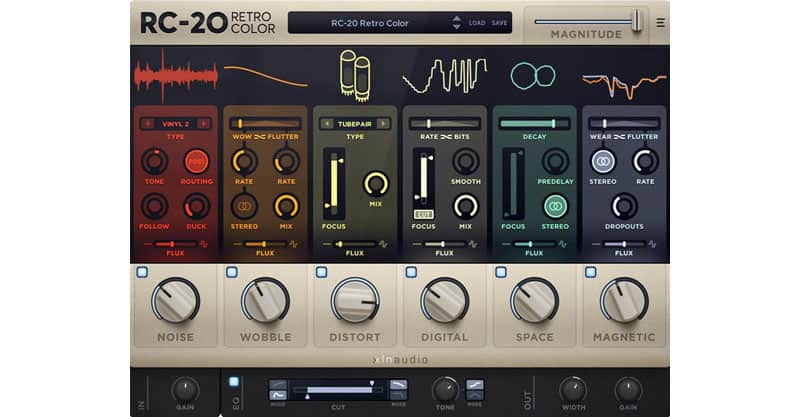
Task: Click the SAVE preset button
Action: pyautogui.click(x=499, y=23)
